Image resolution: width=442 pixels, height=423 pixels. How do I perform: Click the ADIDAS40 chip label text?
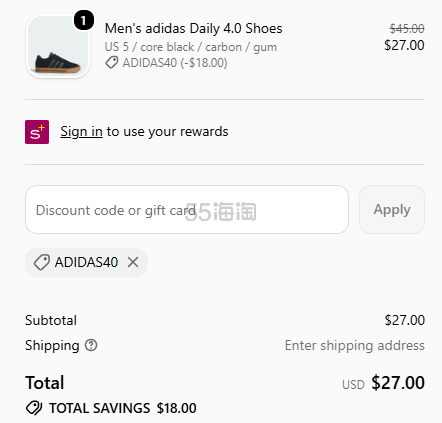tap(86, 262)
